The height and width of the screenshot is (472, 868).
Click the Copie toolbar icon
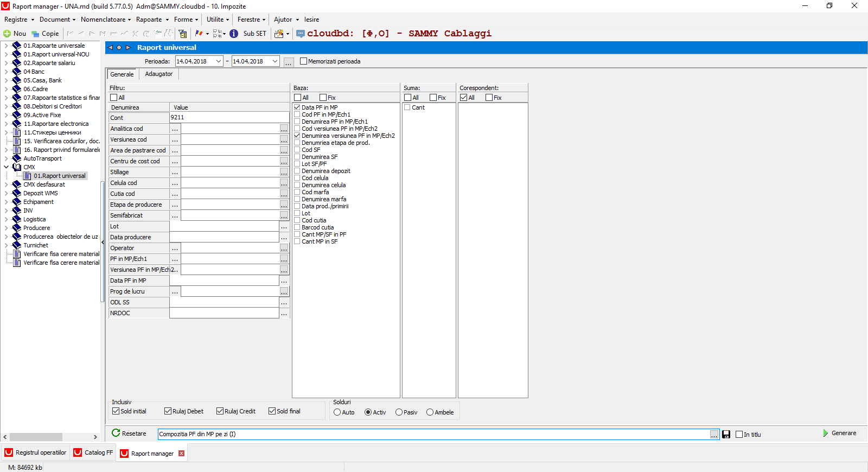35,34
